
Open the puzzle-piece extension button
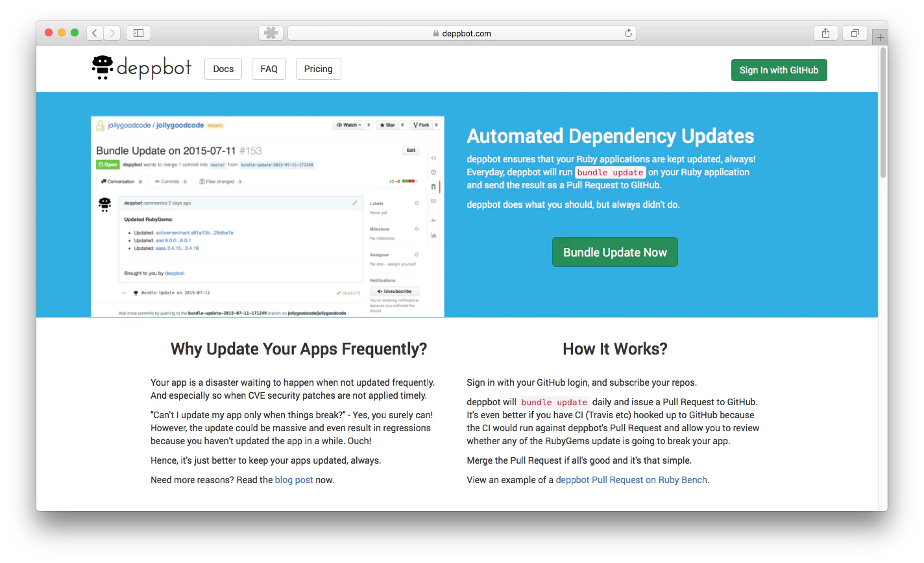[x=271, y=33]
